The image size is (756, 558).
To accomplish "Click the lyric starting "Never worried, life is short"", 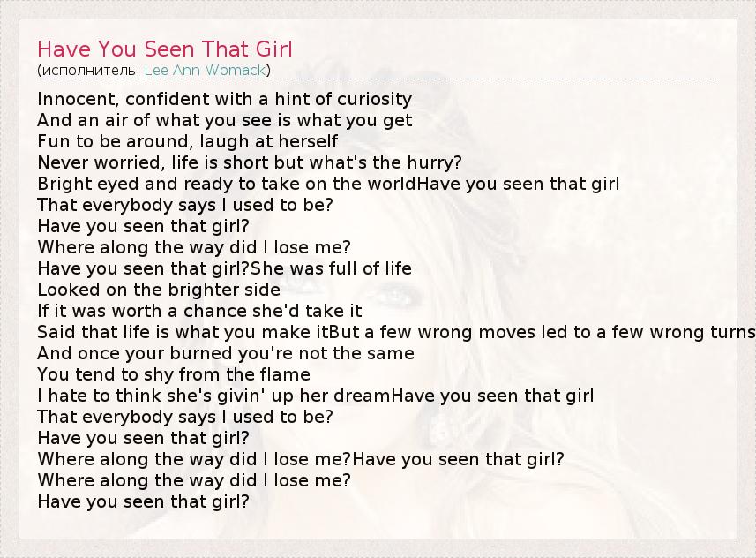I will click(x=250, y=162).
